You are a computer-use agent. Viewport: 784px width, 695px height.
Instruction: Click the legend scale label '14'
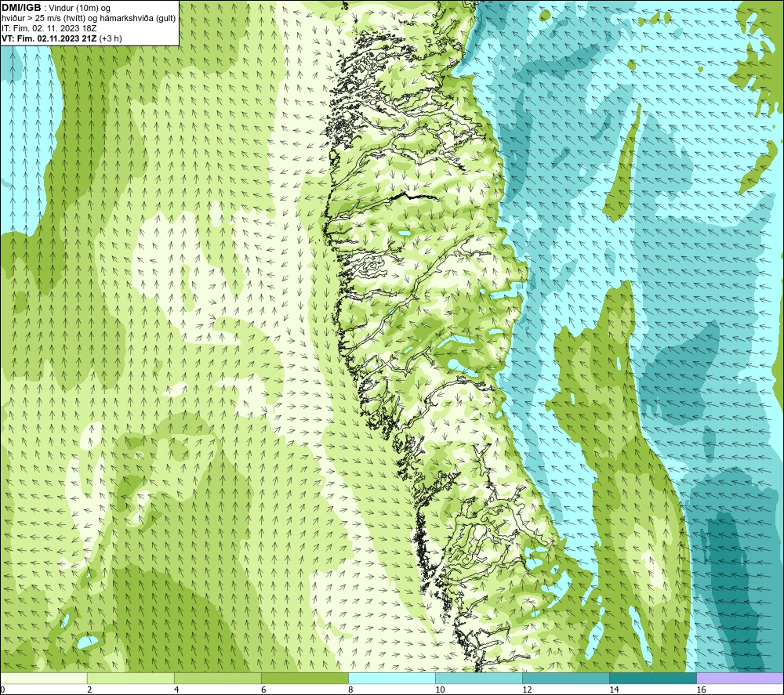click(614, 690)
